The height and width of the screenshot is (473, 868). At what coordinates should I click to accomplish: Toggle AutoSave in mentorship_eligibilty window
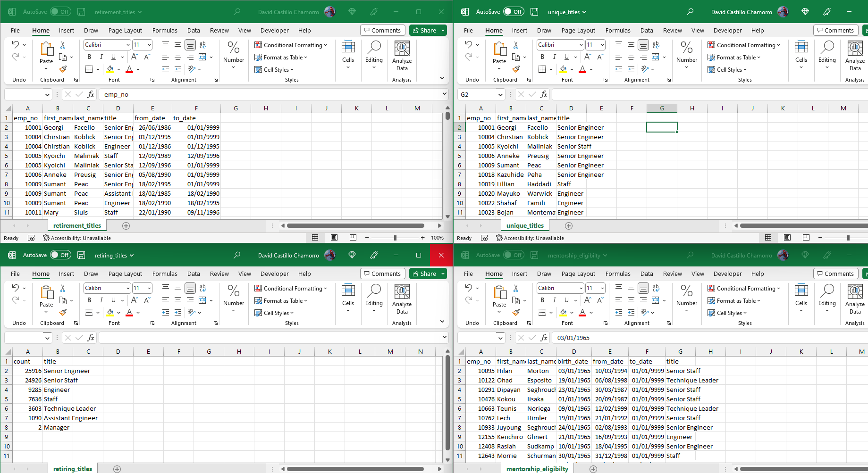pos(514,255)
